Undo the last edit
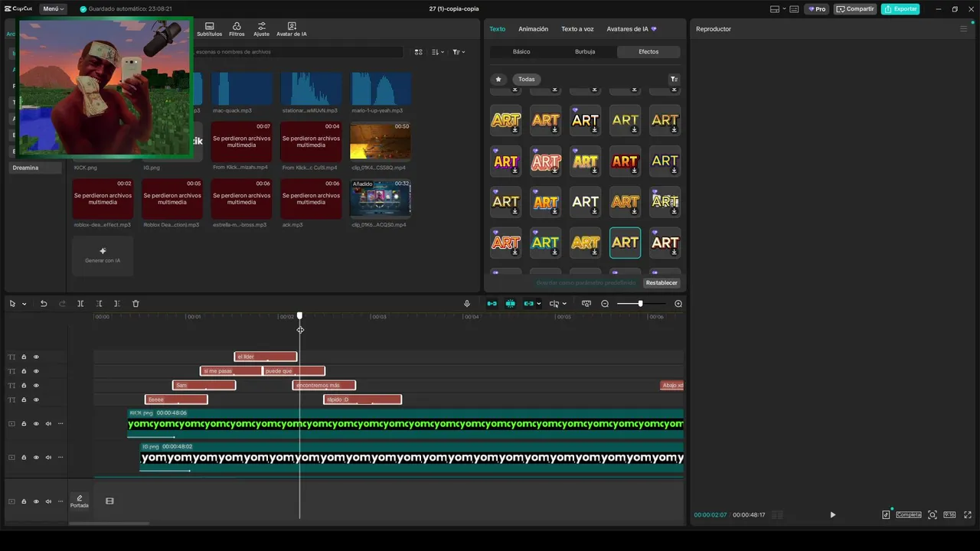 (44, 304)
